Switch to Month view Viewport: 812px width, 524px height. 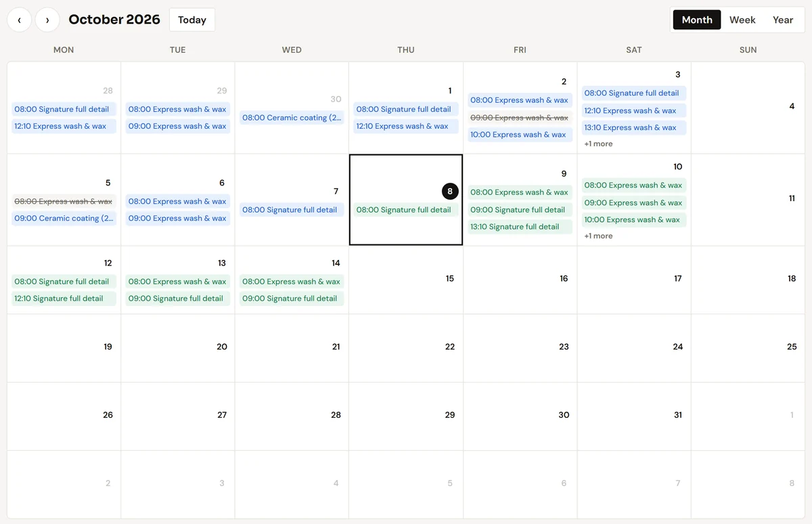pyautogui.click(x=697, y=20)
